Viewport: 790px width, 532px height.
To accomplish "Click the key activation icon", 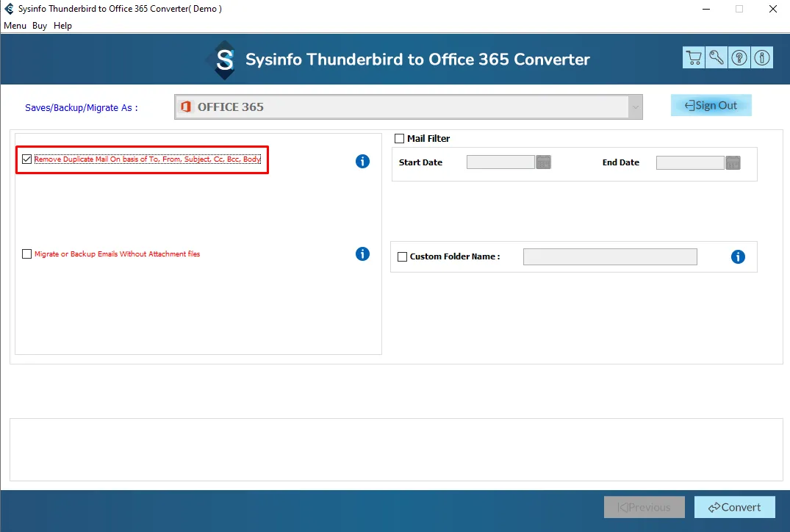I will tap(717, 57).
